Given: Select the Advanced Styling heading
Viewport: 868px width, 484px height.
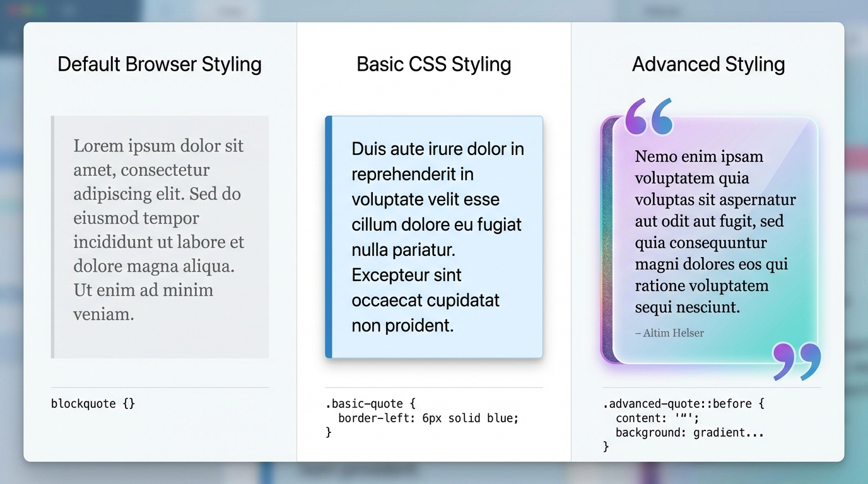Looking at the screenshot, I should pos(708,64).
